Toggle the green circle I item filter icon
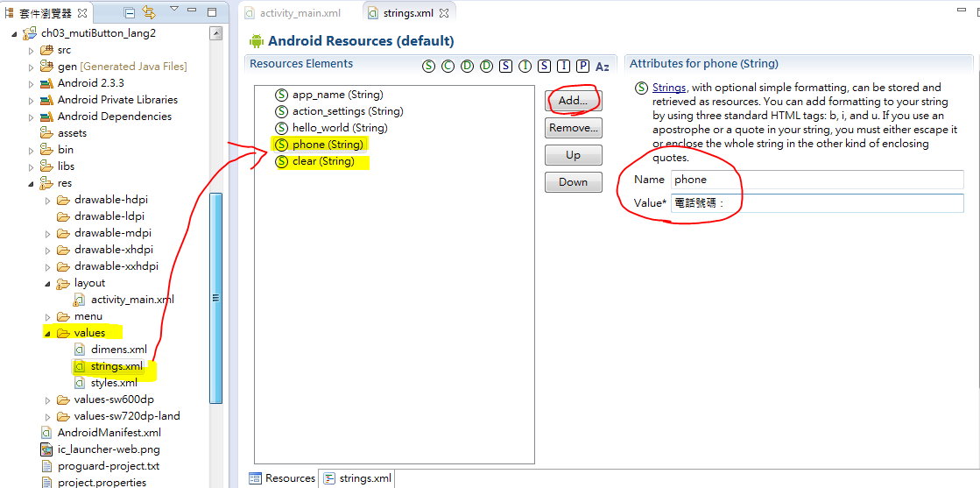Screen dimensions: 980x488 (x=525, y=66)
